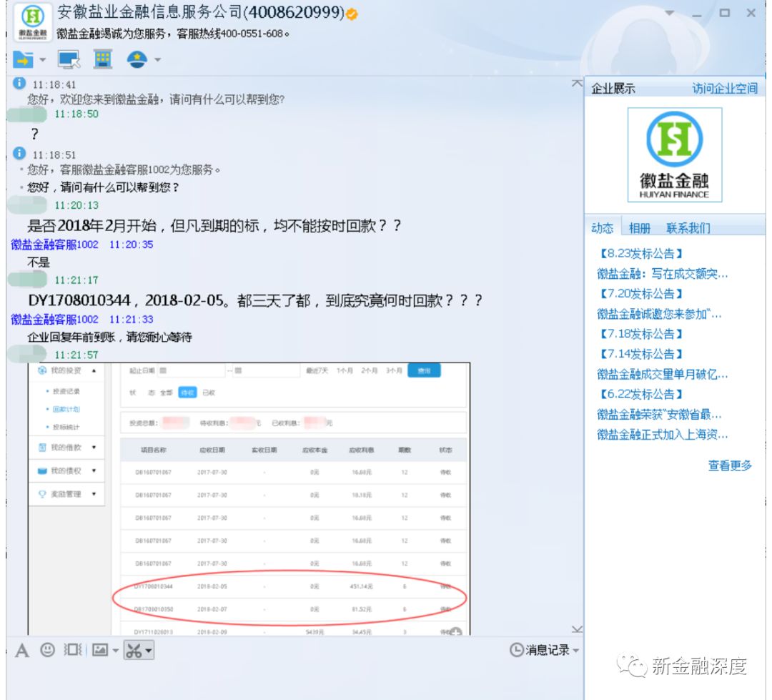Open 徽盐金融: 写在成交额突… article

click(x=662, y=274)
